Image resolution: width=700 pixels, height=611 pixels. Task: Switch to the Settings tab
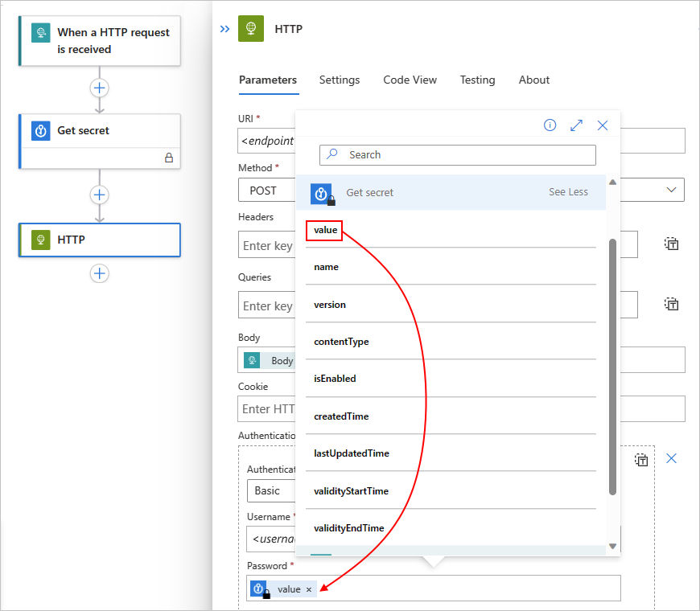(340, 80)
